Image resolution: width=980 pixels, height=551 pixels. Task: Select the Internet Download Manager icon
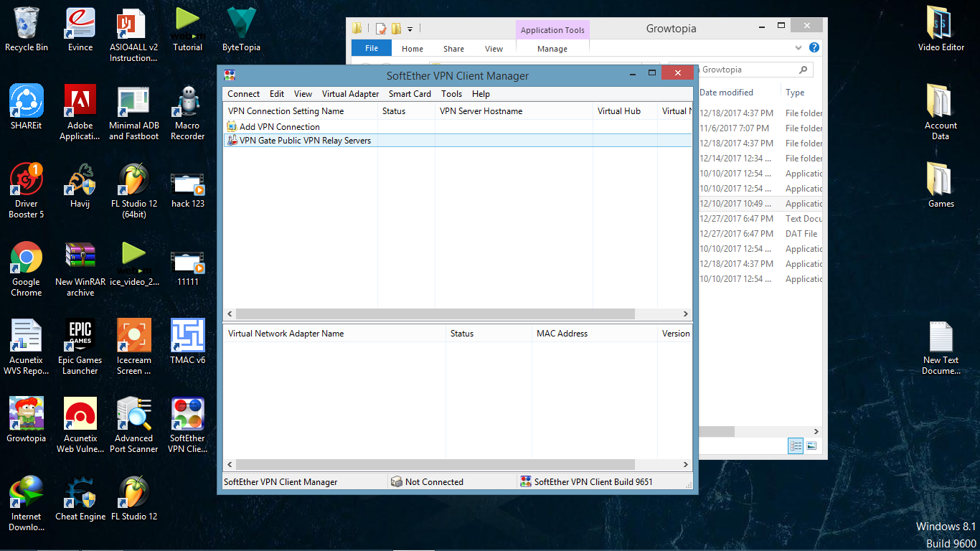pos(27,504)
